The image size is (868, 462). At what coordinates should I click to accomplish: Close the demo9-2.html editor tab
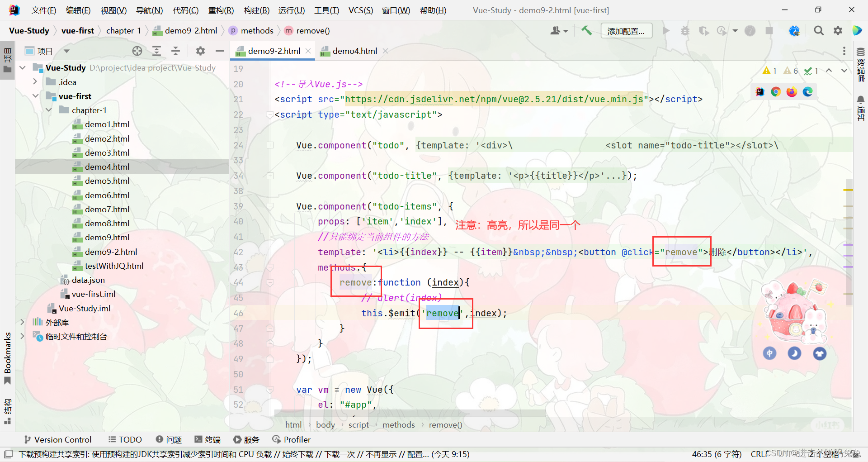308,51
